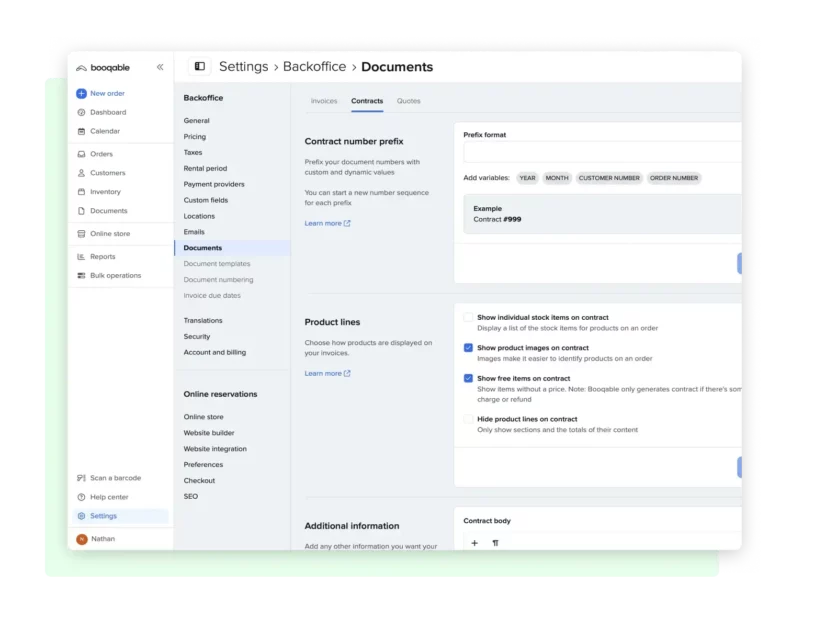Enable Show individual stock items on contract
The width and height of the screenshot is (837, 628).
click(468, 317)
